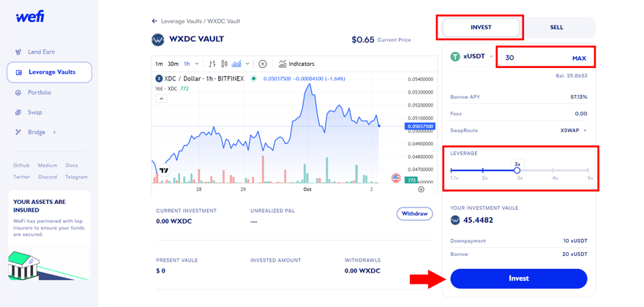Click the bar chart style icon
The image size is (644, 307).
tap(212, 64)
